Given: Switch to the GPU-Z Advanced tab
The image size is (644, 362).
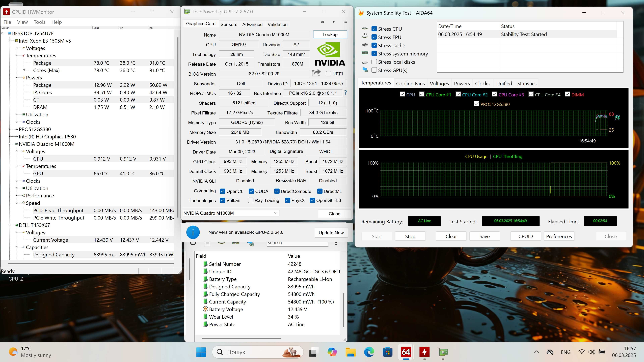Looking at the screenshot, I should (252, 24).
